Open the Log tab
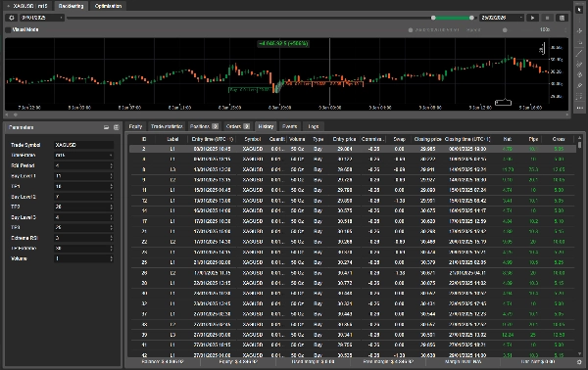This screenshot has height=370, width=588. coord(314,126)
